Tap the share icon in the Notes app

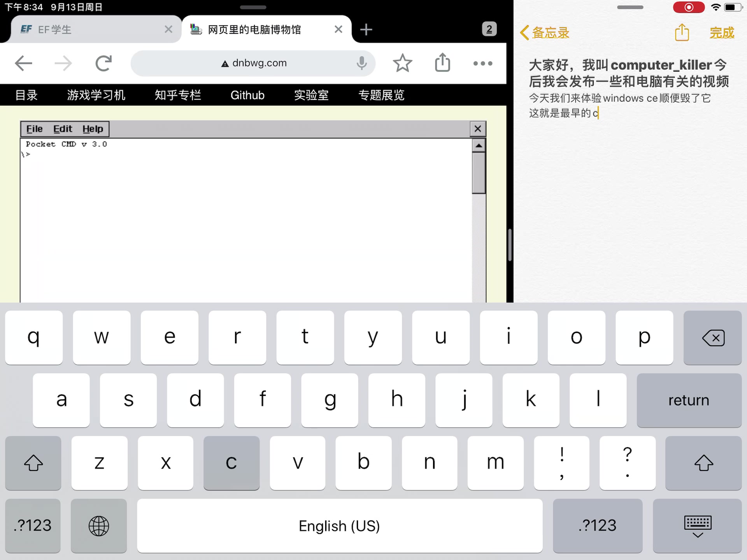coord(682,33)
